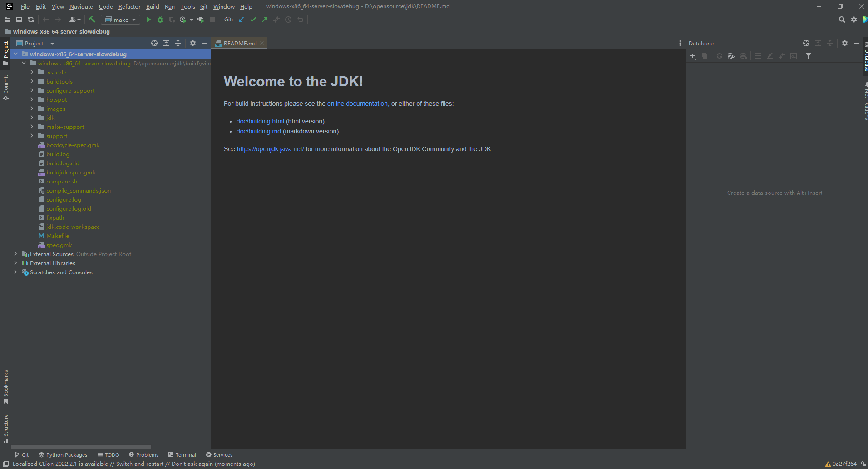Open data source properties wrench icon

731,56
